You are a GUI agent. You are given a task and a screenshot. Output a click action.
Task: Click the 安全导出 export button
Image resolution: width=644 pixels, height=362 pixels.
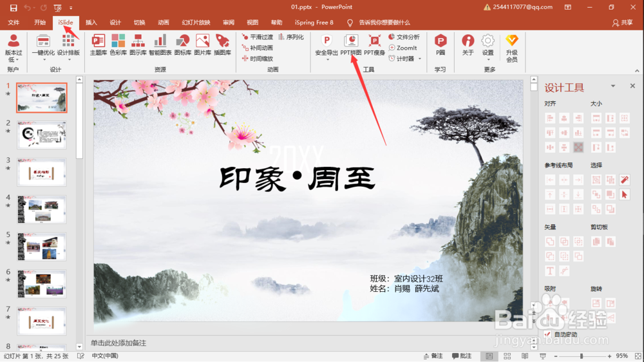click(x=327, y=44)
